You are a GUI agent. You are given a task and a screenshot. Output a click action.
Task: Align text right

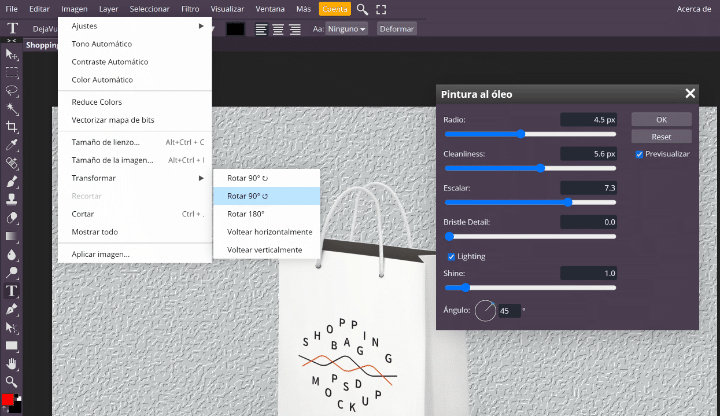point(295,29)
